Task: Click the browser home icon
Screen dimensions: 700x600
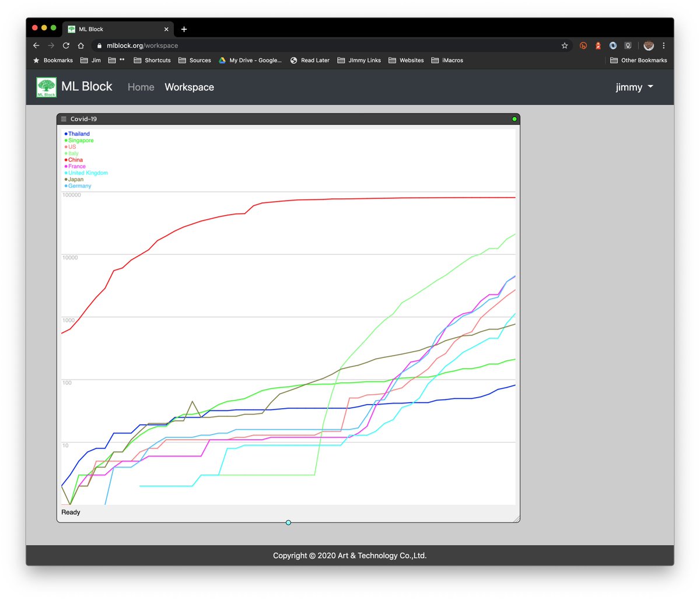Action: [x=81, y=45]
